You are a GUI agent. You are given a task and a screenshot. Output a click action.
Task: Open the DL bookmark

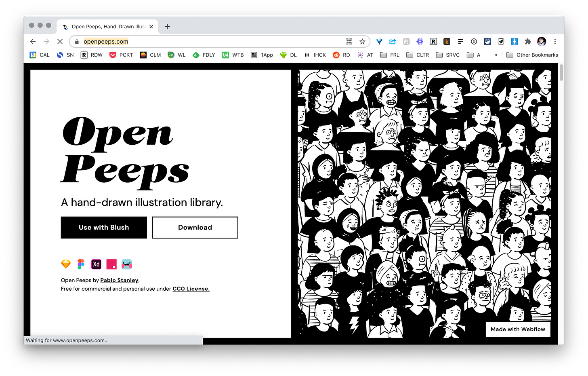(x=288, y=55)
